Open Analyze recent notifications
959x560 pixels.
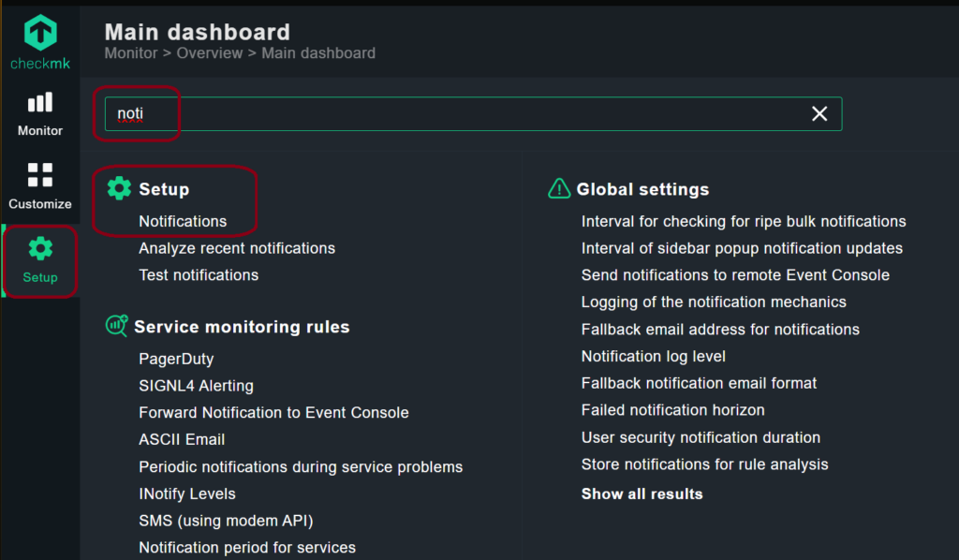tap(237, 248)
